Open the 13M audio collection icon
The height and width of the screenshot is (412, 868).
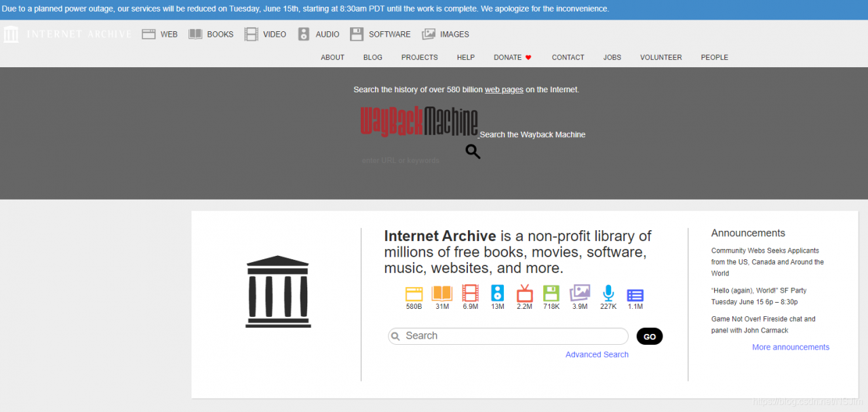pyautogui.click(x=498, y=293)
